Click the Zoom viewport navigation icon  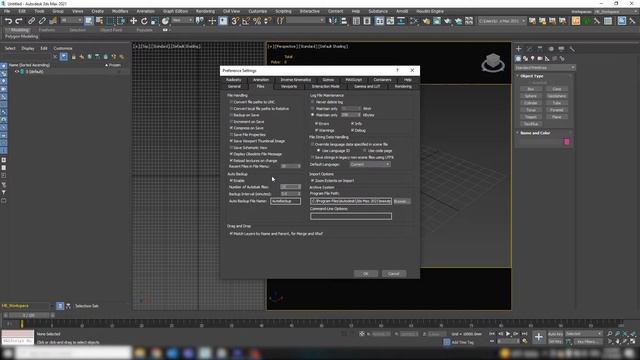click(x=610, y=334)
